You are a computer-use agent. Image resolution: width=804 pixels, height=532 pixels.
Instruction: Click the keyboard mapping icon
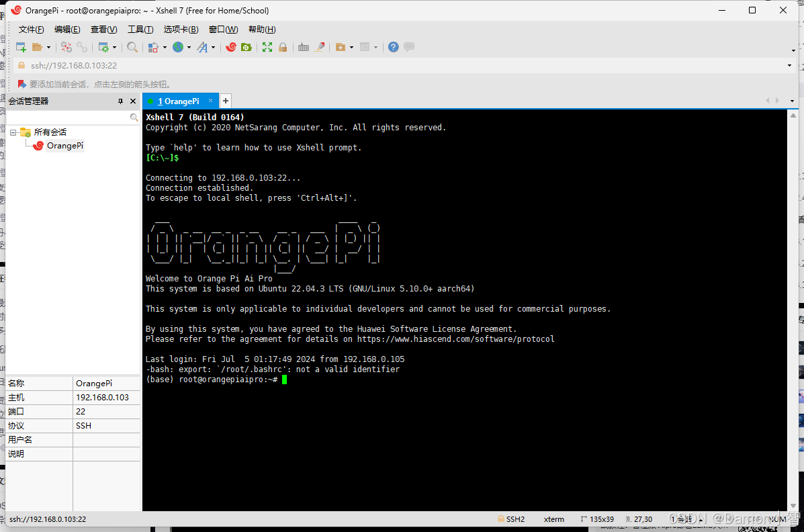tap(304, 47)
